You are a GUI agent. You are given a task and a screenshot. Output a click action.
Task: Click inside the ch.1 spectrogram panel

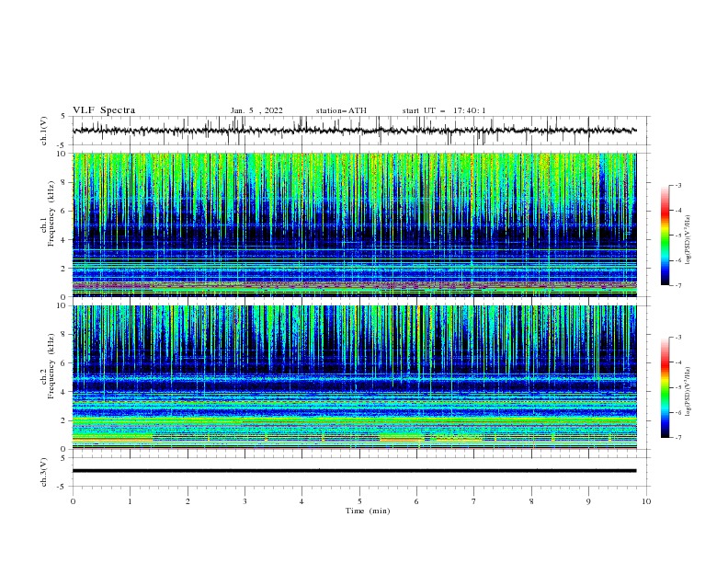(354, 224)
